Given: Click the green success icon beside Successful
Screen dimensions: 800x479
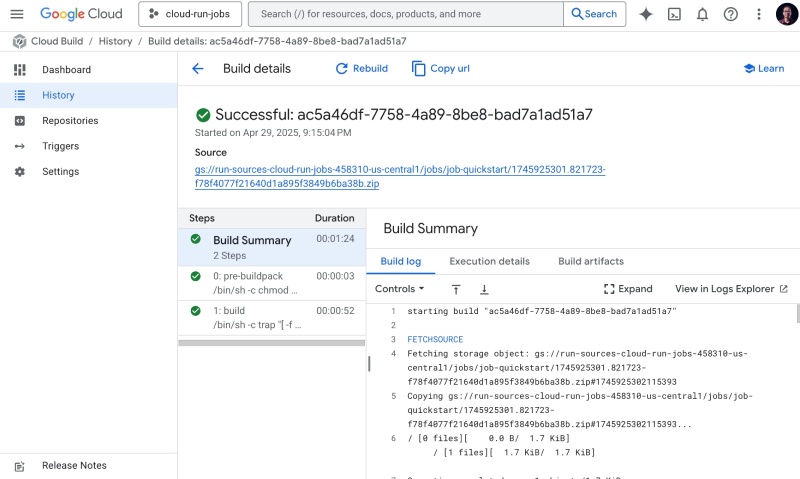Looking at the screenshot, I should [203, 115].
